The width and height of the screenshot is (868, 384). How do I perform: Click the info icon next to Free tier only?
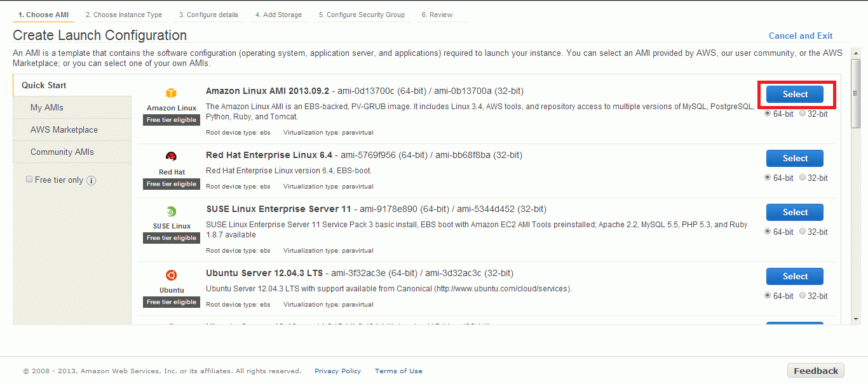click(91, 180)
